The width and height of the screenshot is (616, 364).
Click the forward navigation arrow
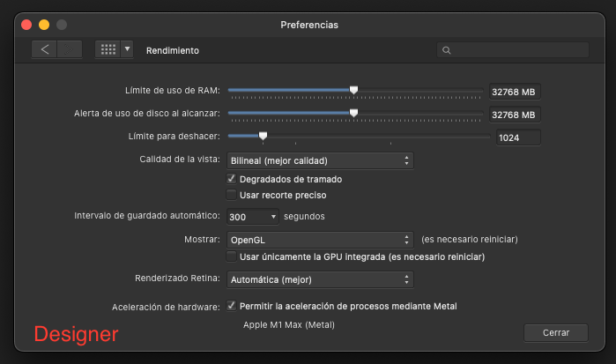coord(69,49)
